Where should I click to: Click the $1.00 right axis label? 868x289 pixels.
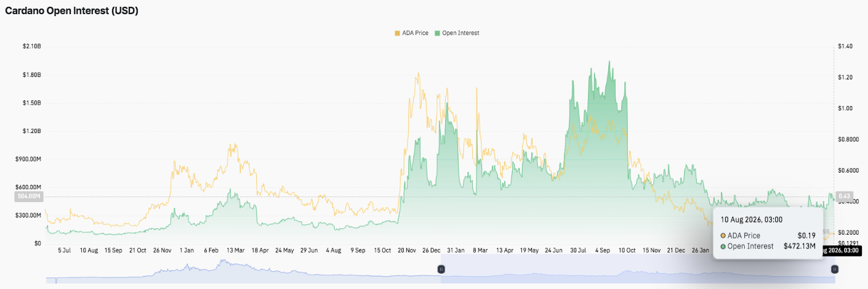pos(845,108)
